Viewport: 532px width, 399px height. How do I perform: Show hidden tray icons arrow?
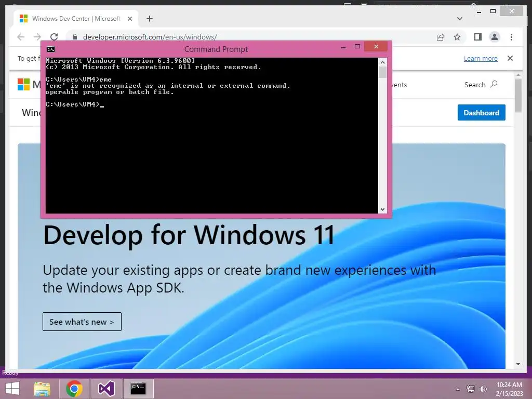(458, 389)
